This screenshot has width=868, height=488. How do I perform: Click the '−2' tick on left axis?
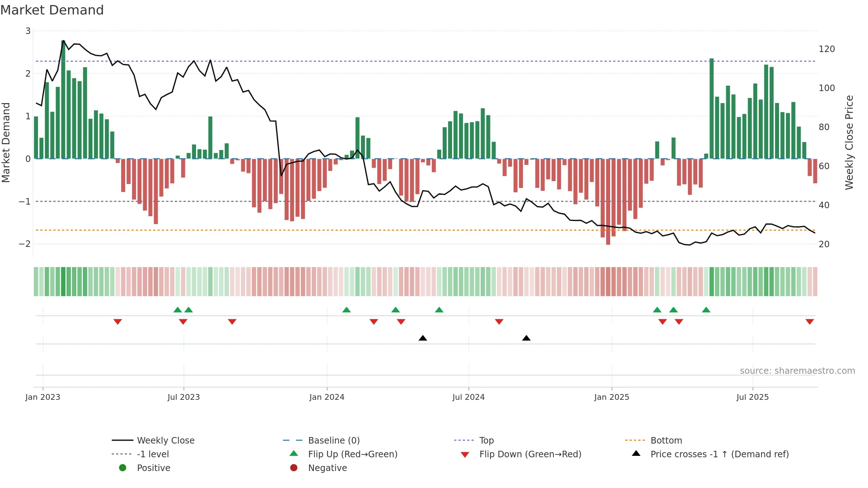[x=25, y=244]
